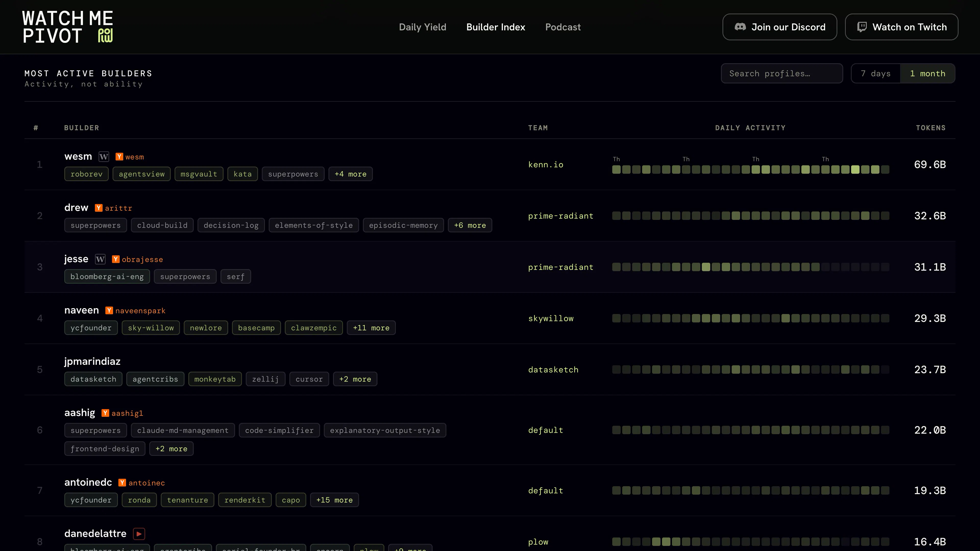Select the kata tag

click(242, 174)
